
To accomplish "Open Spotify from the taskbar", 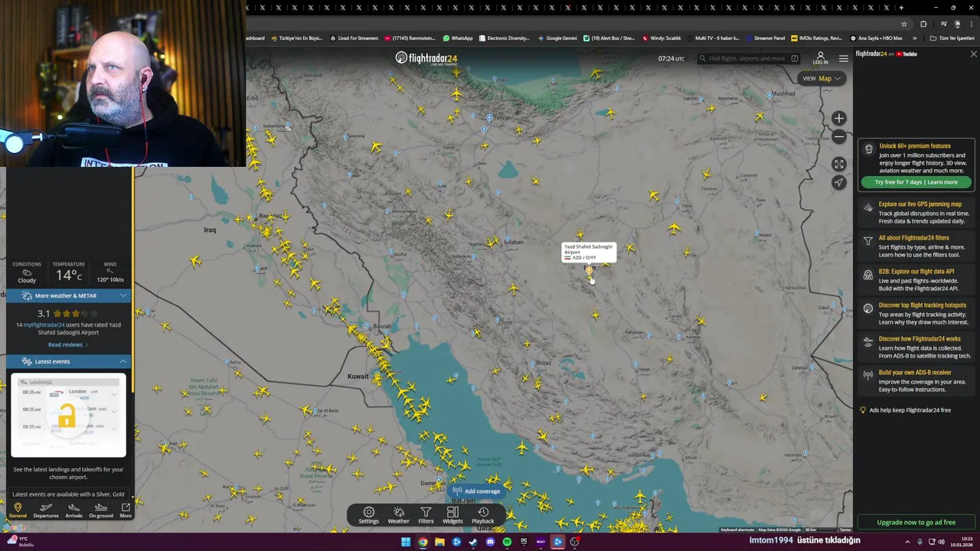I will coord(507,542).
